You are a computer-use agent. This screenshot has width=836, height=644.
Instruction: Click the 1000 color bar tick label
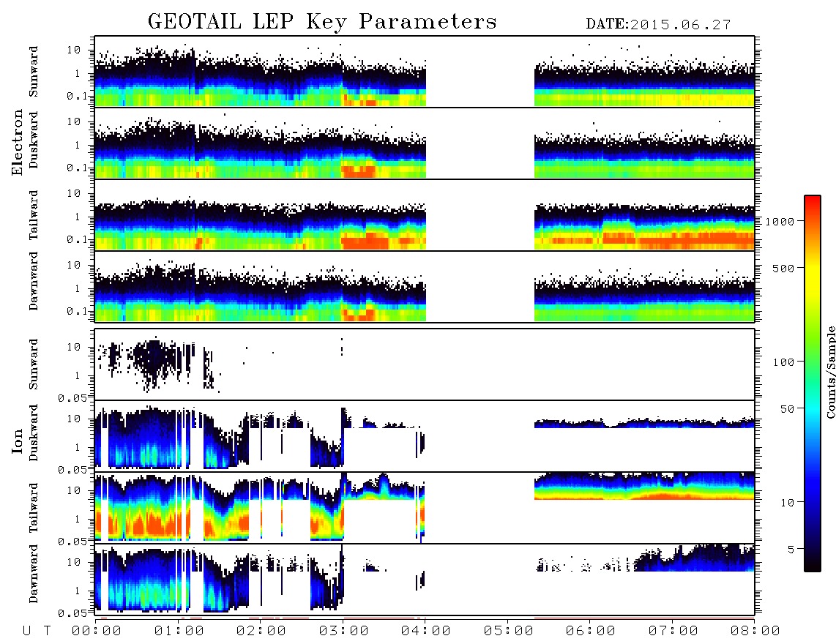pyautogui.click(x=780, y=222)
